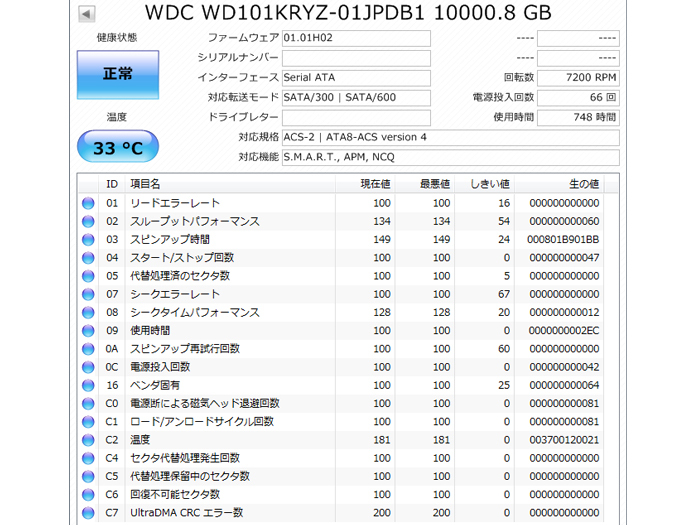Click the 7200 RPM rotation field
The width and height of the screenshot is (700, 525).
click(x=578, y=78)
